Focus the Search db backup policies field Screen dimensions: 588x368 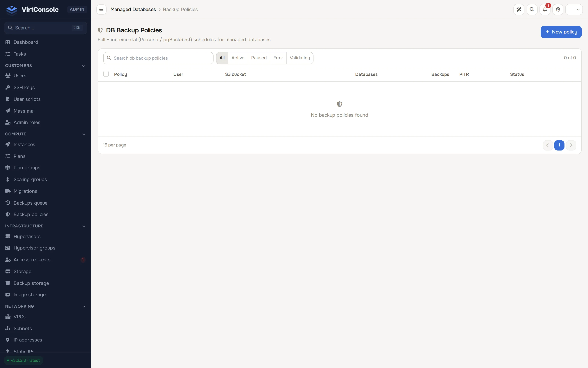(x=158, y=58)
